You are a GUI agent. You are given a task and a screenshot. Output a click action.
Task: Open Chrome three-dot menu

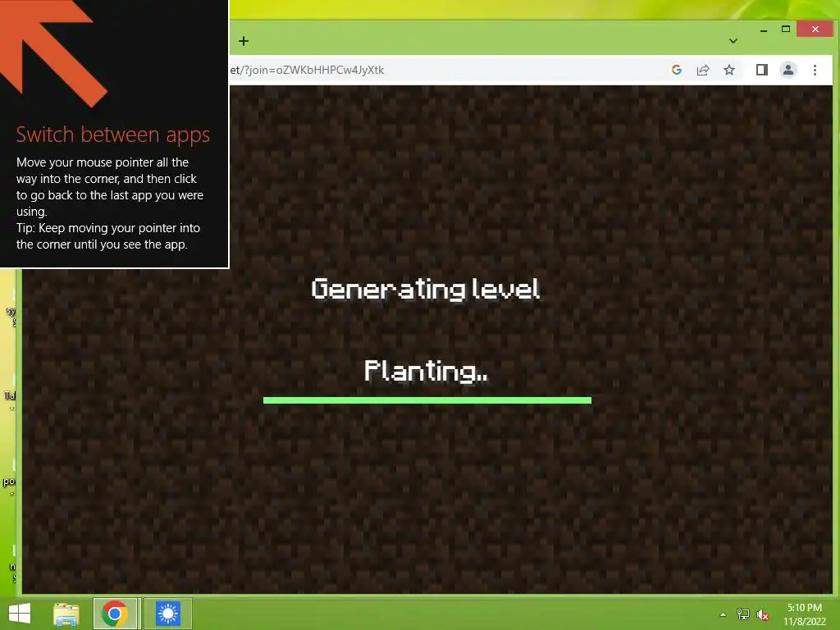click(x=815, y=70)
